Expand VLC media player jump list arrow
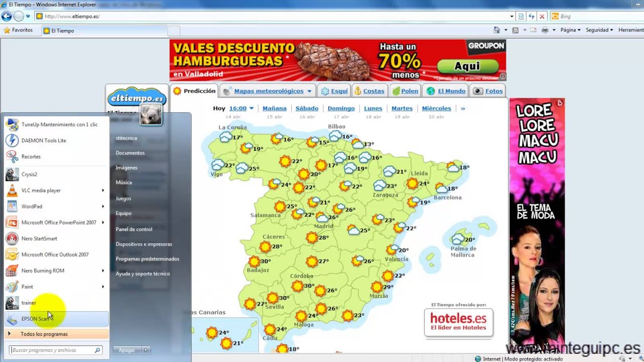The height and width of the screenshot is (362, 644). pos(103,190)
